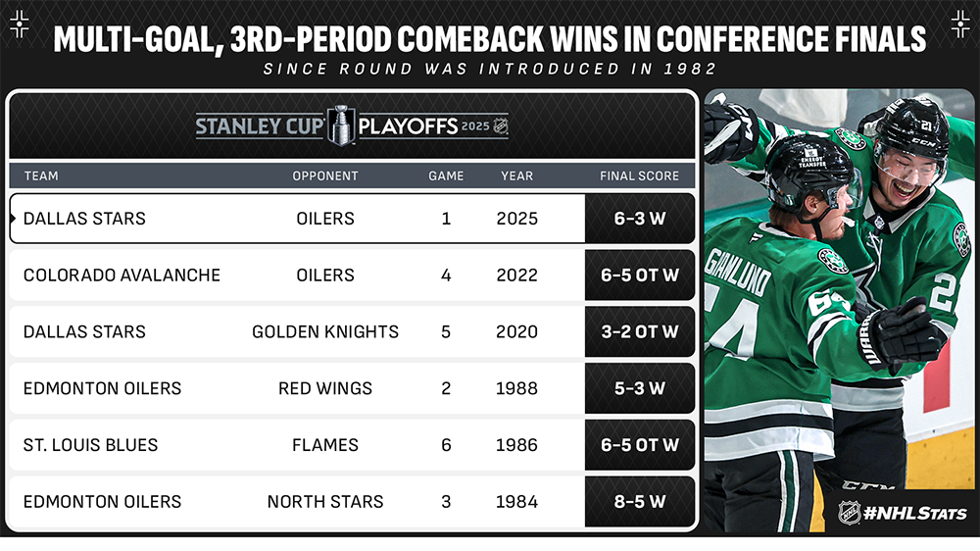
Task: Click the Dallas Stars players celebration photo
Action: point(839,310)
